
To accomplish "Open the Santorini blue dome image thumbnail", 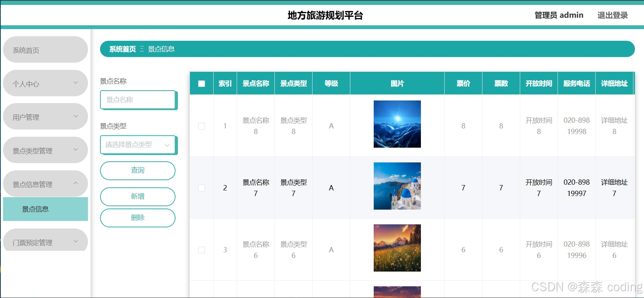I will 397,186.
